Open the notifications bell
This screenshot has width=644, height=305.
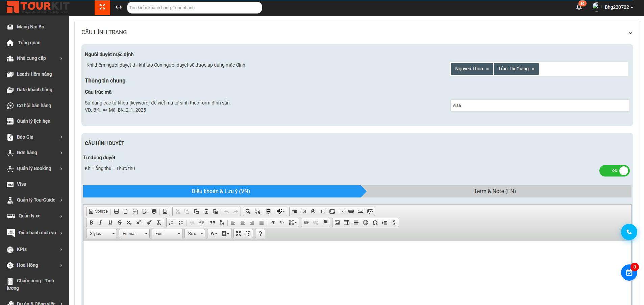[579, 7]
